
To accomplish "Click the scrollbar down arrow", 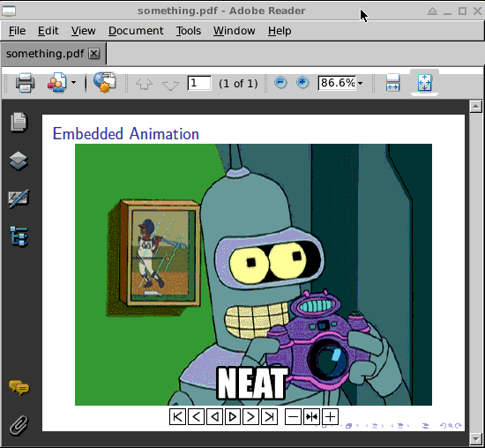I will coord(475,438).
